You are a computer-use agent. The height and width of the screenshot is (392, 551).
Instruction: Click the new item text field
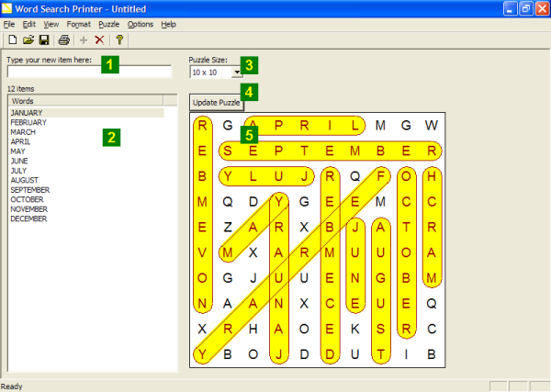tap(89, 72)
